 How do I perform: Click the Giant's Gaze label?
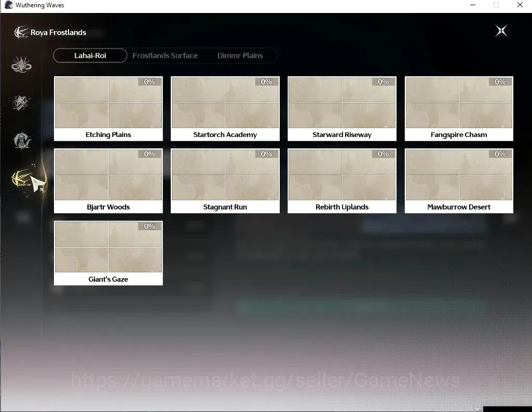point(108,279)
